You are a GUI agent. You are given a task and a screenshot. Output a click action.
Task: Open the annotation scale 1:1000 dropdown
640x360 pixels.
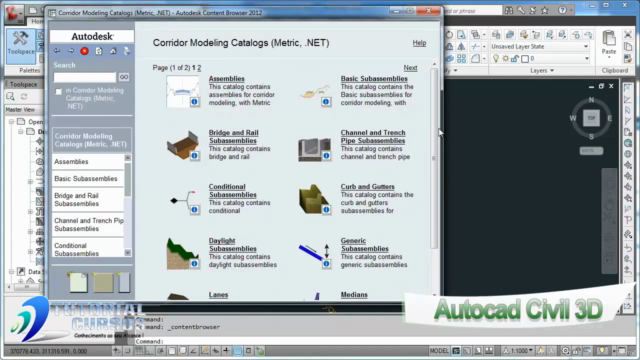519,351
